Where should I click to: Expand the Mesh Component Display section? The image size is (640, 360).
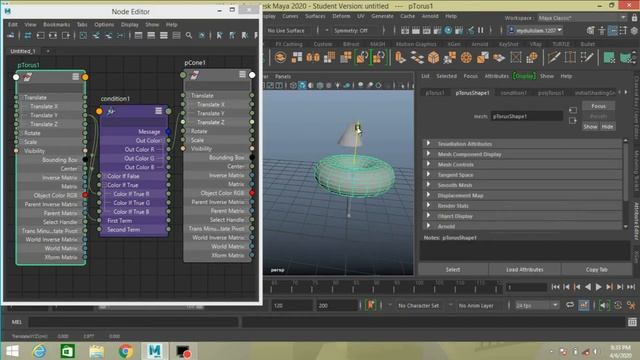coord(428,154)
